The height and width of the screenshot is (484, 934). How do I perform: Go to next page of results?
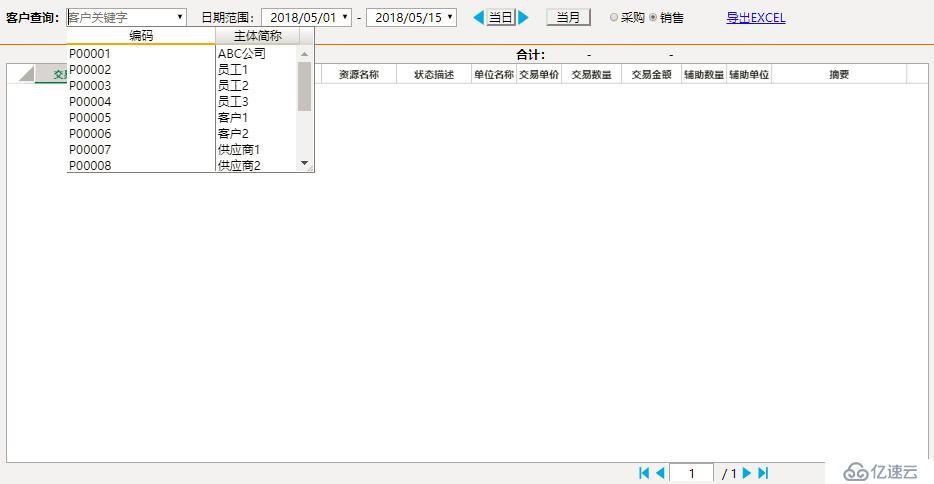pyautogui.click(x=747, y=473)
